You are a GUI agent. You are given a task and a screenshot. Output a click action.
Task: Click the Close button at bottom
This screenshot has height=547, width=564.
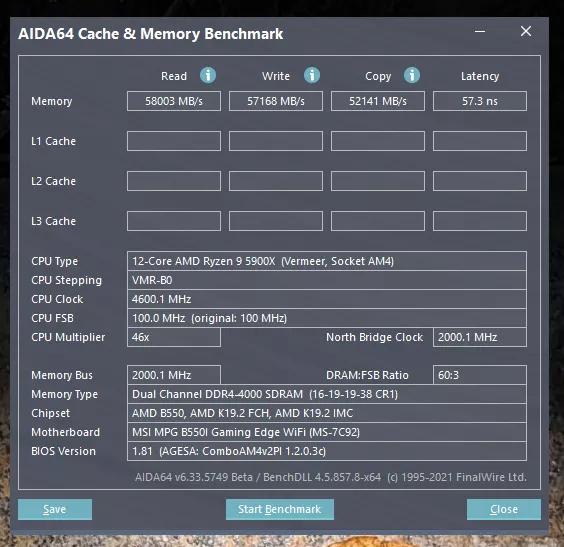pyautogui.click(x=504, y=509)
